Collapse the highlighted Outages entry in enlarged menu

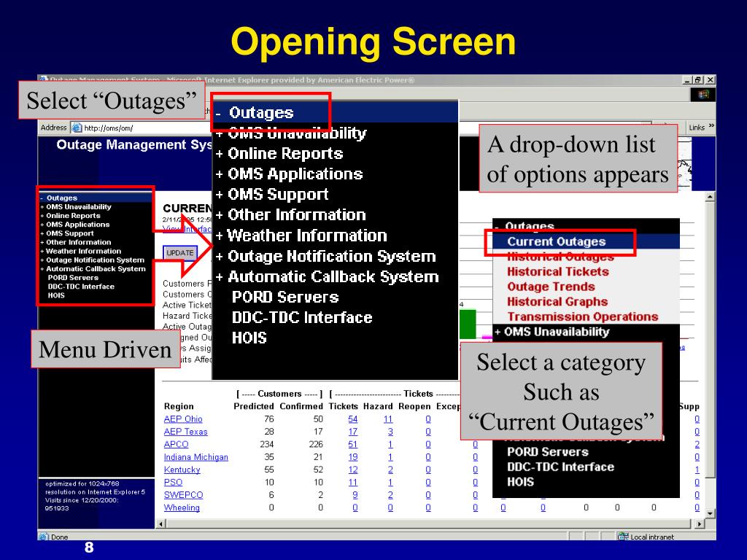(x=218, y=113)
